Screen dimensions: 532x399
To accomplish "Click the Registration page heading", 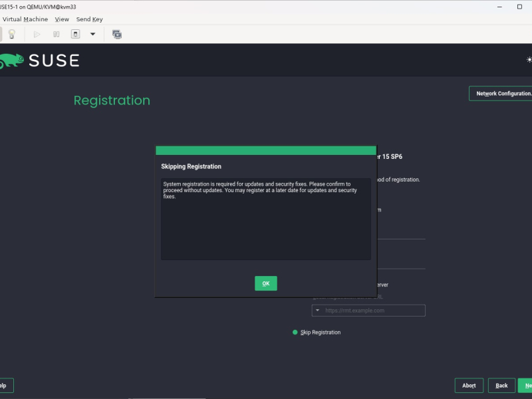I will pyautogui.click(x=112, y=100).
